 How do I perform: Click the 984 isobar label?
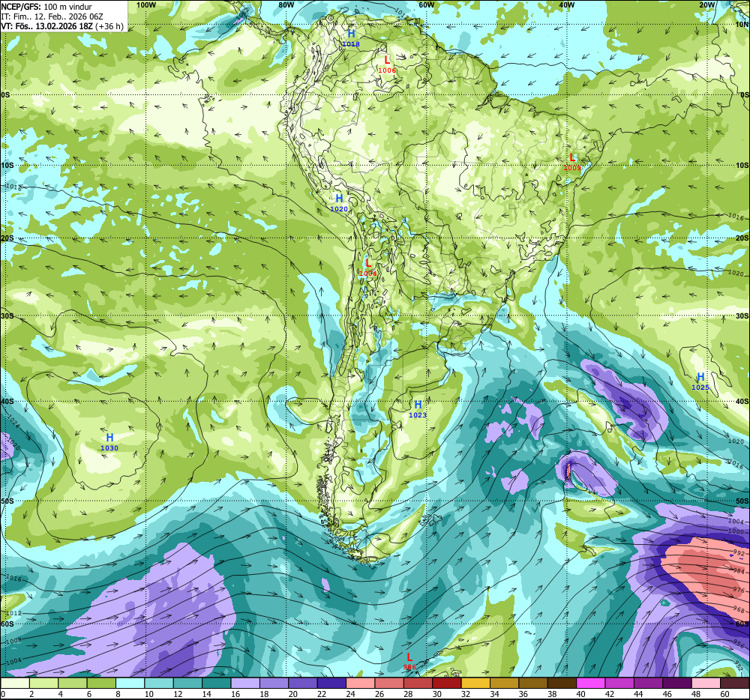[739, 571]
